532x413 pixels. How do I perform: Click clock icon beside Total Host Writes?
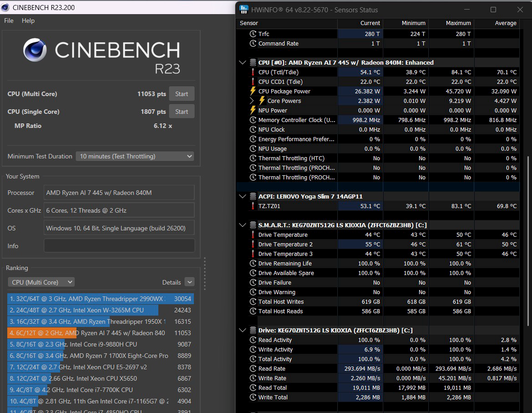pos(253,302)
